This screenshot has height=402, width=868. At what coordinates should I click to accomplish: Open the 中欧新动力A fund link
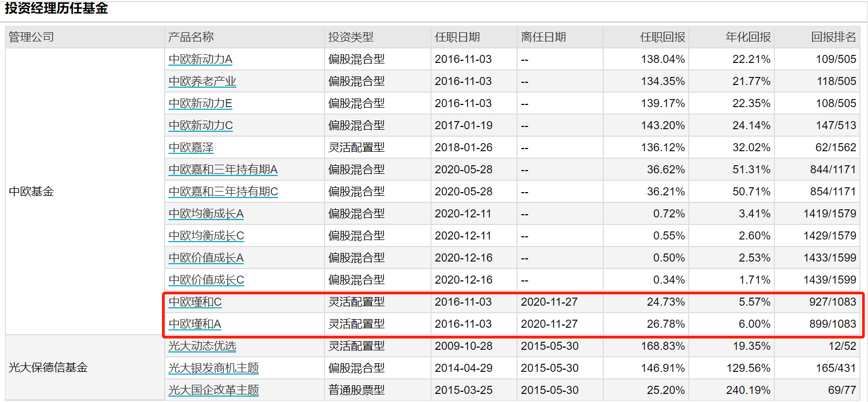pyautogui.click(x=200, y=59)
